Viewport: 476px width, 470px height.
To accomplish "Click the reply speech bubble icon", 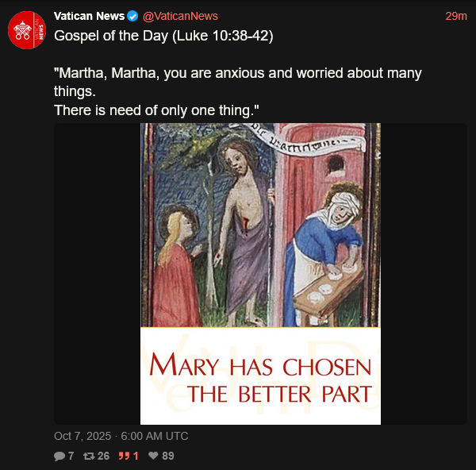I will click(x=59, y=456).
